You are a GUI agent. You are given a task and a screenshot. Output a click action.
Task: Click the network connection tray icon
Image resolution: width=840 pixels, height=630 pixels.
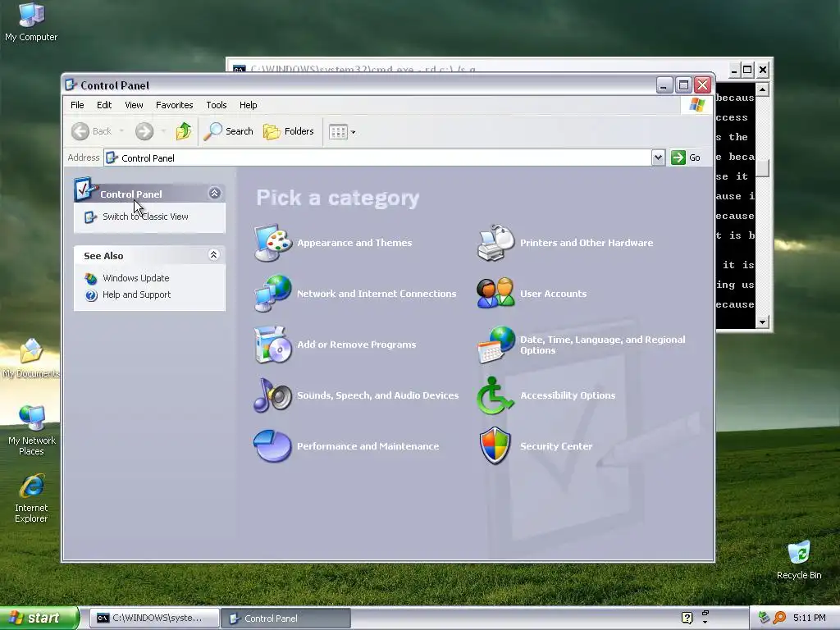(765, 618)
